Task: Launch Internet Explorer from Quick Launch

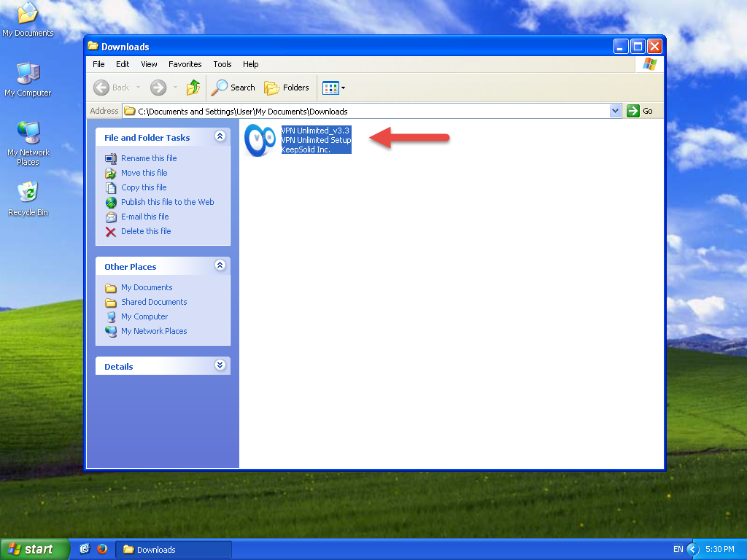Action: click(x=85, y=549)
